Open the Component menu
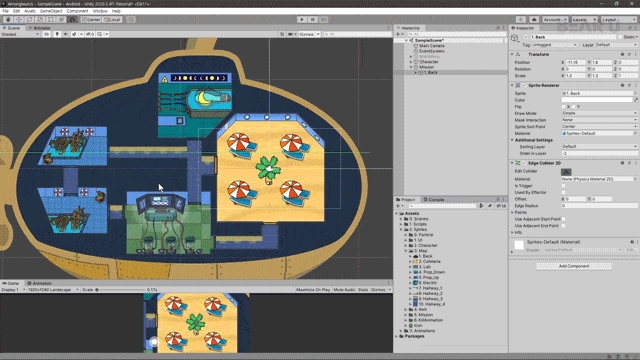This screenshot has width=640, height=360. 77,11
